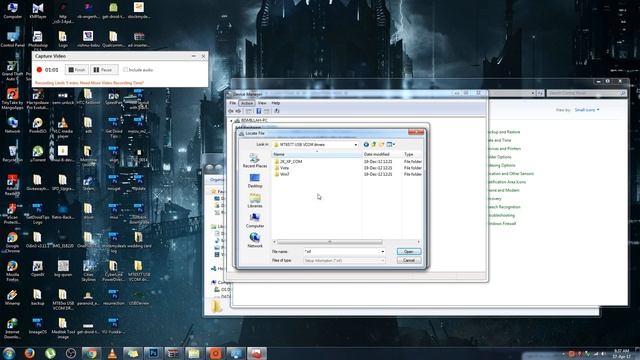Click the Windows Start button
The image size is (640, 360).
(x=9, y=353)
